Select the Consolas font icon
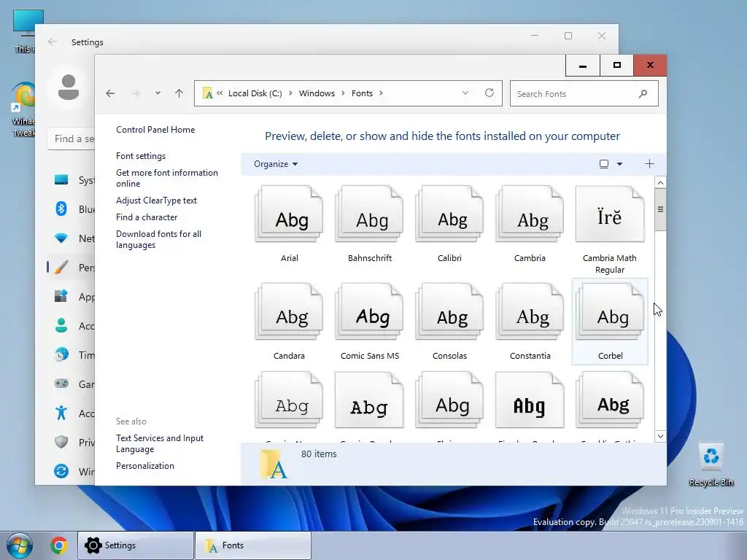 coord(449,312)
